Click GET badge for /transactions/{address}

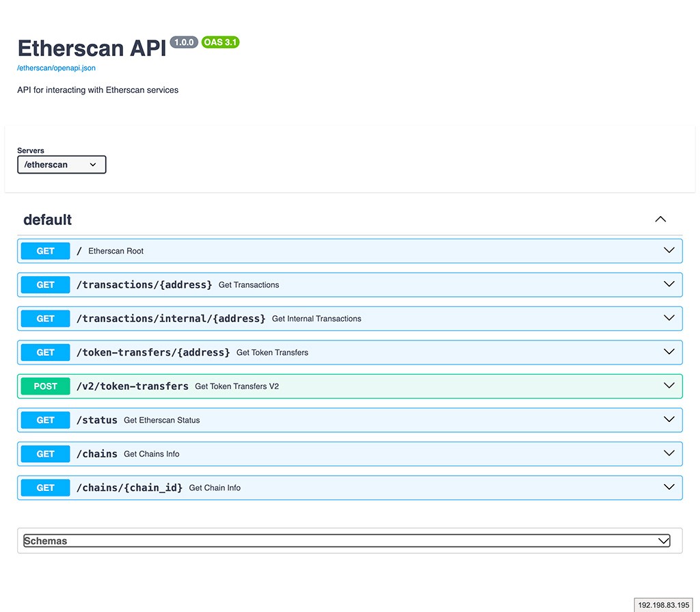(46, 285)
